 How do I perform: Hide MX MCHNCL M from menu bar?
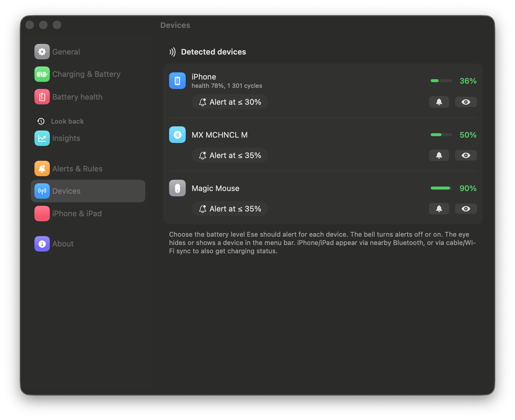click(466, 155)
